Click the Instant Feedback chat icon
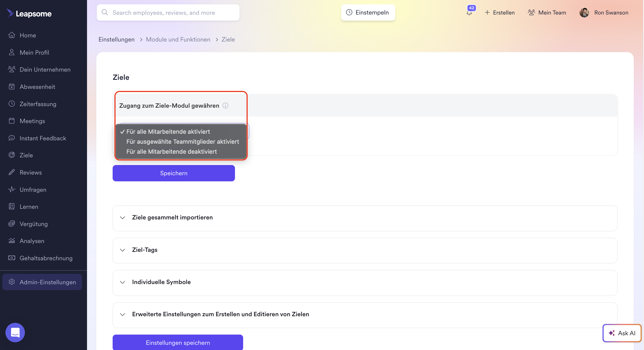The height and width of the screenshot is (350, 644). [x=12, y=138]
